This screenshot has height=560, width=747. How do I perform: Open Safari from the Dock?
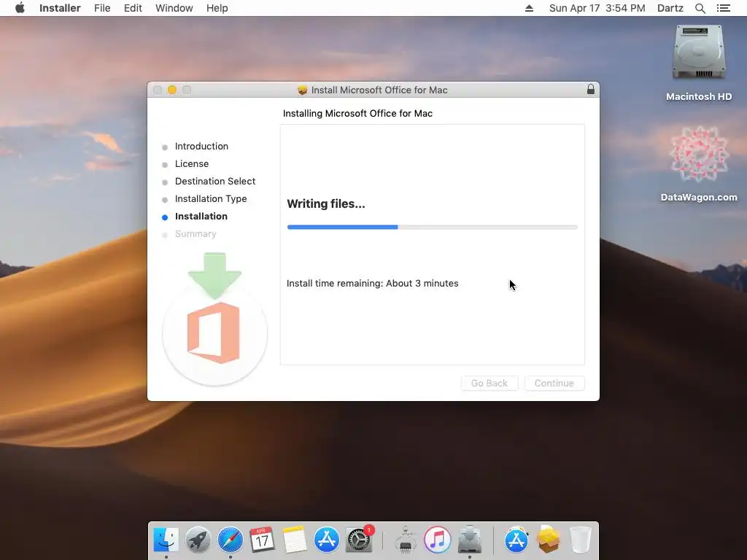pyautogui.click(x=230, y=540)
